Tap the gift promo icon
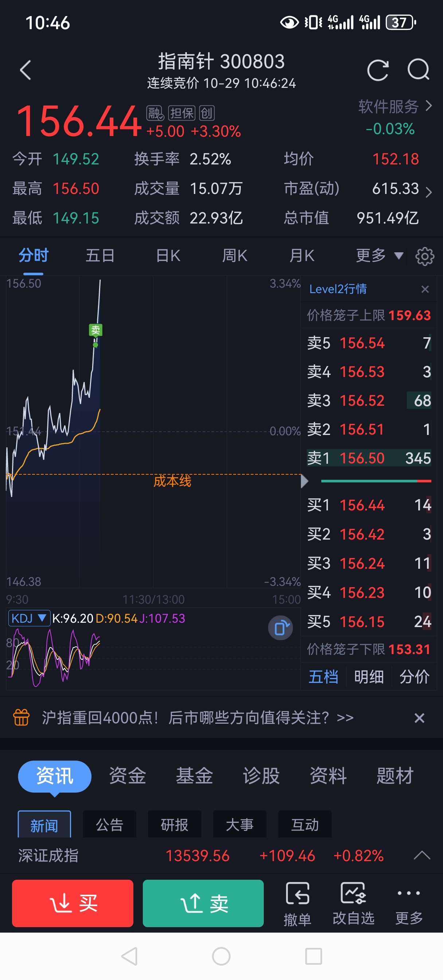443x980 pixels. tap(21, 717)
